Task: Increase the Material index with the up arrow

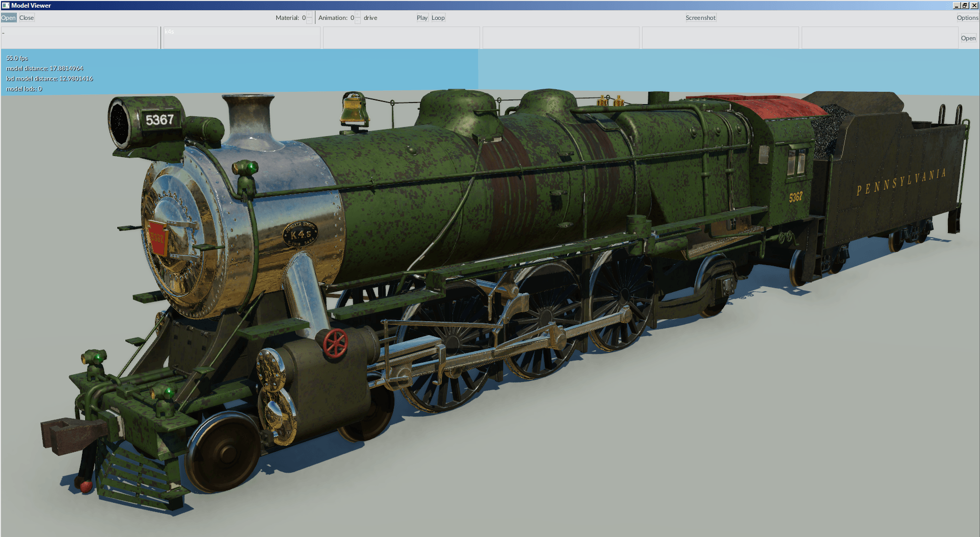Action: [x=309, y=14]
